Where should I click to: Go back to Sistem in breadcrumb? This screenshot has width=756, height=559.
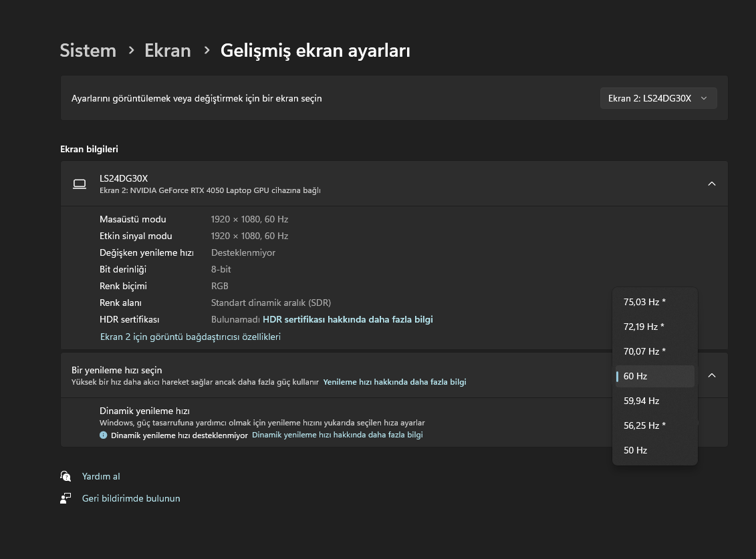pyautogui.click(x=88, y=50)
